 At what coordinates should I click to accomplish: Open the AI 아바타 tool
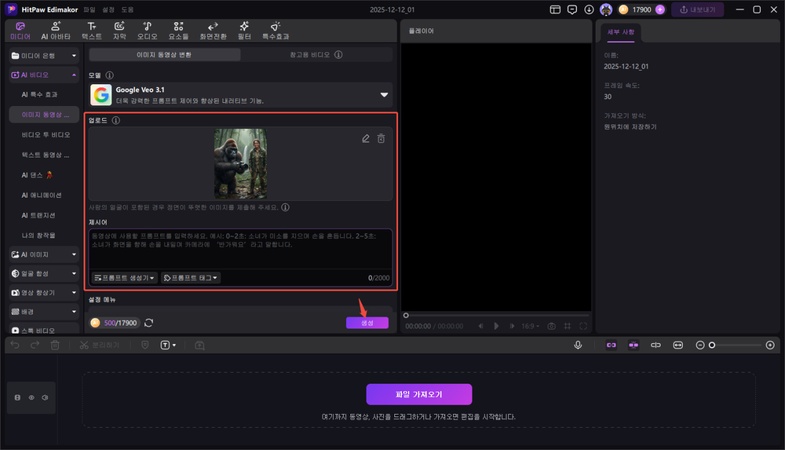click(56, 30)
